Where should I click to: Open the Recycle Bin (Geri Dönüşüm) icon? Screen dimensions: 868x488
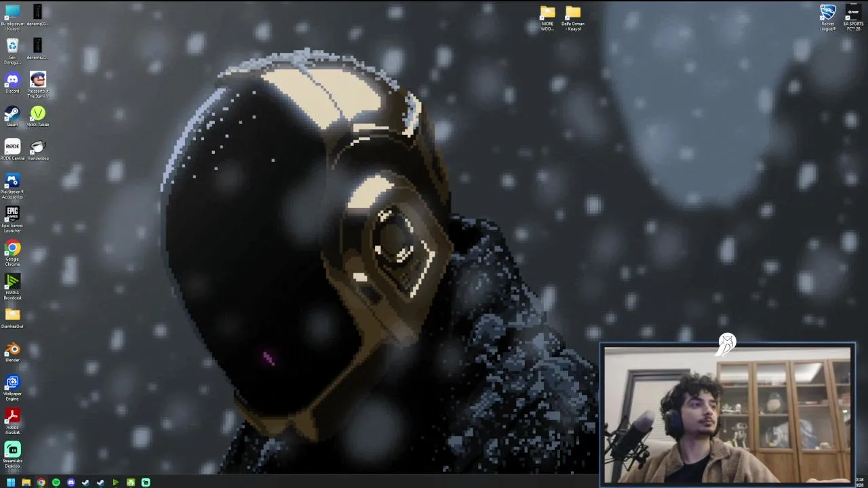point(12,45)
